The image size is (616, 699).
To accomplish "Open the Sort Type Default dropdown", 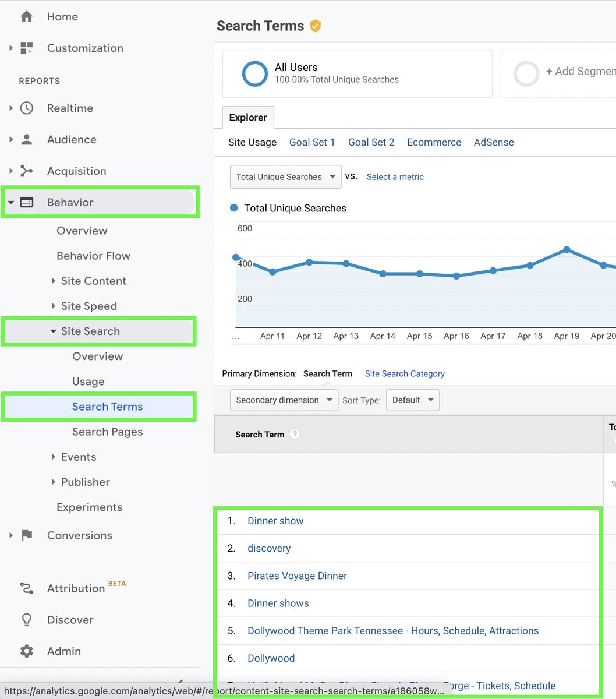I will [413, 400].
